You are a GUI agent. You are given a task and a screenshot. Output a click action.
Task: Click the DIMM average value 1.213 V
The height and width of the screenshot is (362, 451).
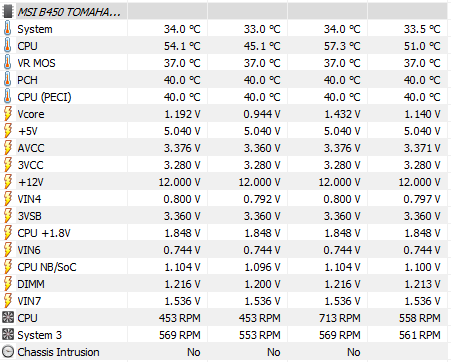422,284
